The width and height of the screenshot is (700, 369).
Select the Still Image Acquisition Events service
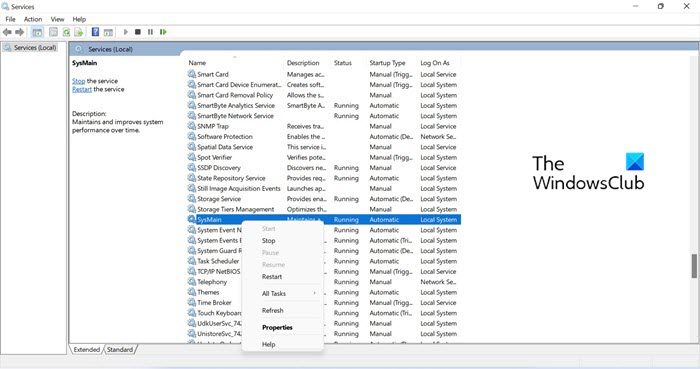point(324,188)
